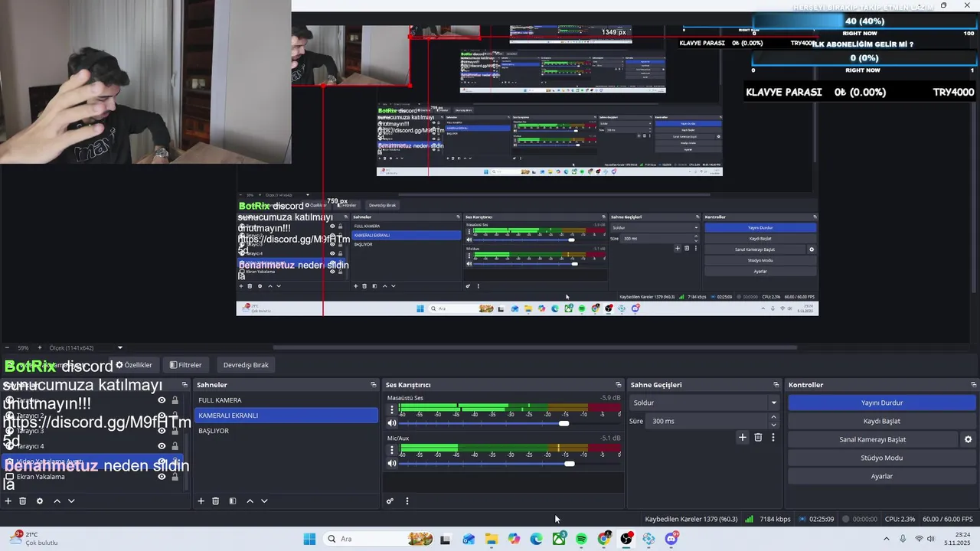Open transition properties three-dot menu
Image resolution: width=980 pixels, height=551 pixels.
pos(773,437)
